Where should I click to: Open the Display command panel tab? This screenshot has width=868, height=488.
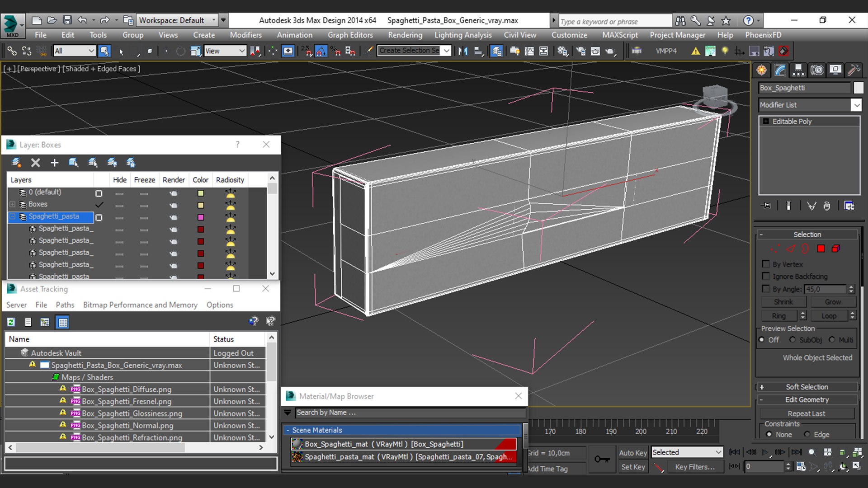point(835,70)
